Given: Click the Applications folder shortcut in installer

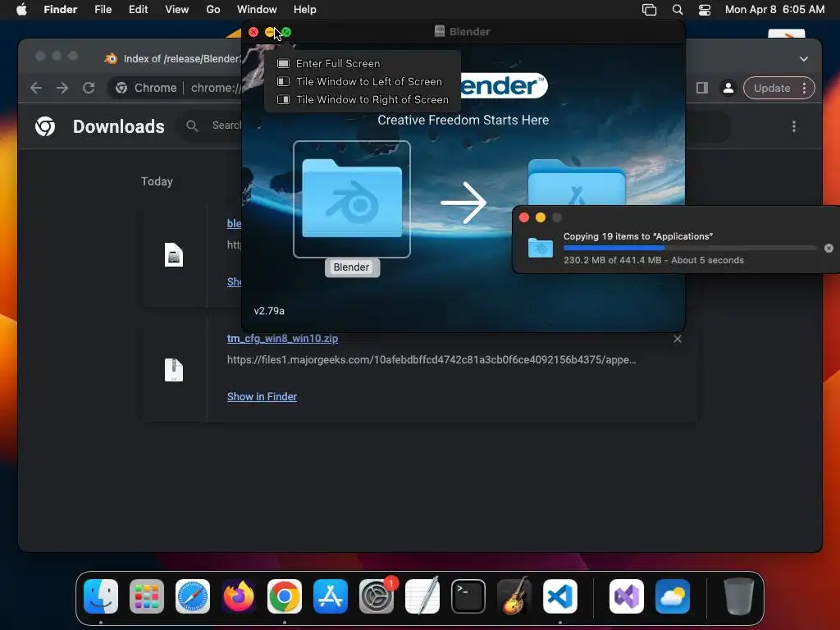Looking at the screenshot, I should coord(577,182).
